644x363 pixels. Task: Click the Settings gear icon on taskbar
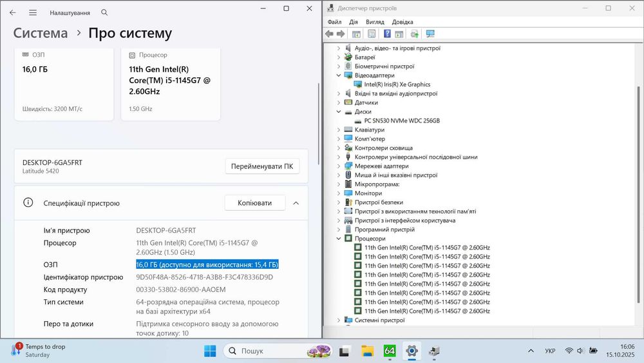coord(412,351)
